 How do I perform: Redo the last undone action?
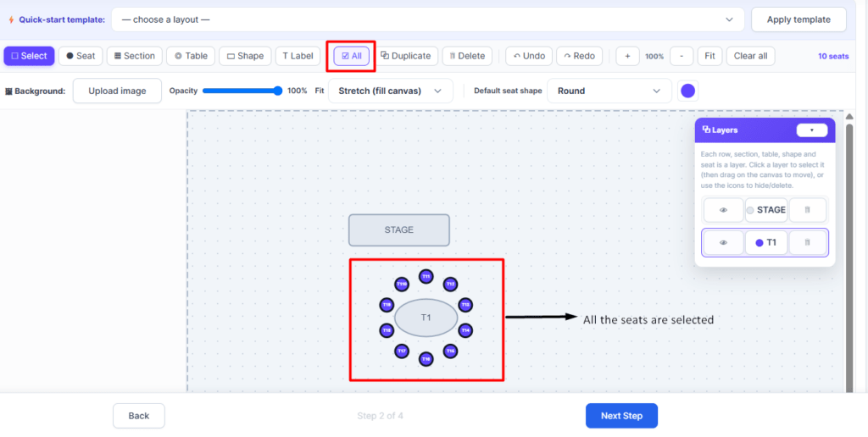click(579, 56)
